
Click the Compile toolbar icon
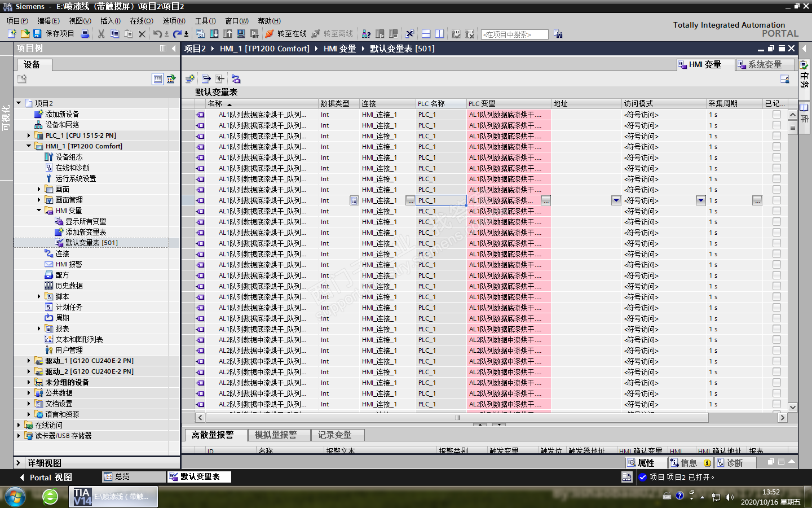[x=200, y=34]
